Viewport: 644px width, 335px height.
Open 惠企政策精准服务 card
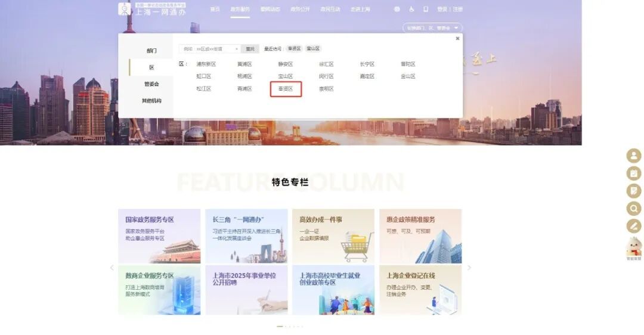click(420, 236)
